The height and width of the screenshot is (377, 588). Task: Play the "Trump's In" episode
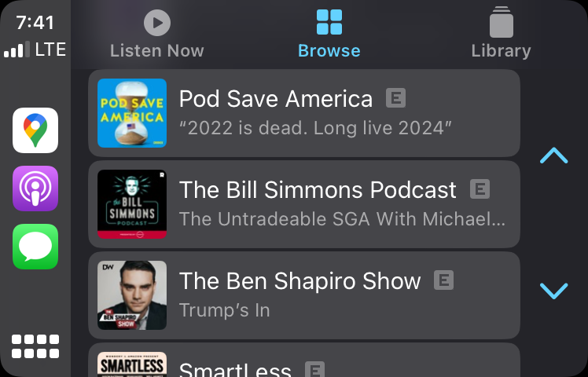(x=225, y=310)
